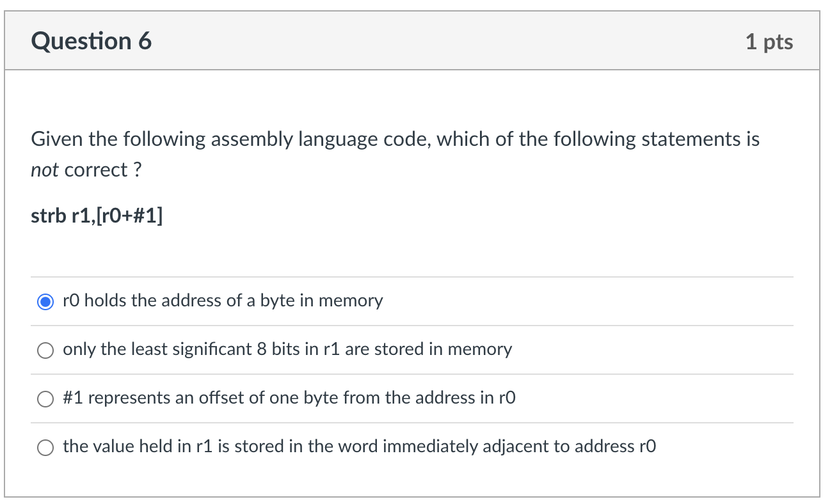Screen dimensions: 823x504
Task: Pick the '#1 represents an offset' radio option
Action: [45, 399]
